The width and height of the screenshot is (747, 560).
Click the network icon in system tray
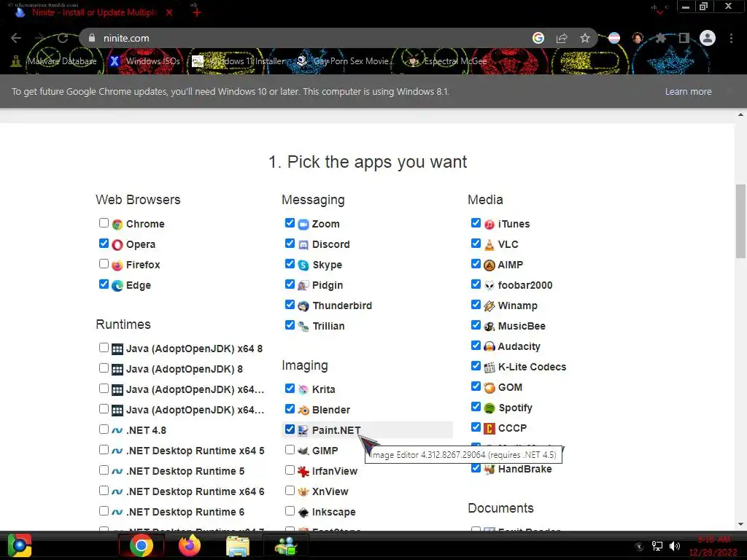(x=657, y=546)
